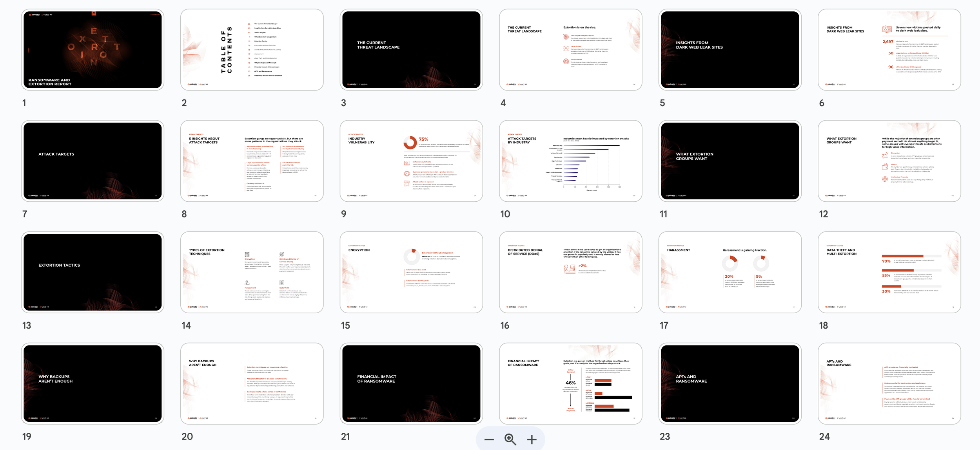Select Types of Extortion Techniques slide
The height and width of the screenshot is (450, 980).
click(252, 272)
